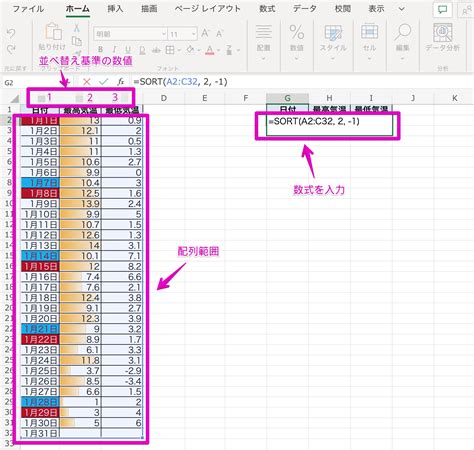Image resolution: width=474 pixels, height=450 pixels.
Task: Select column E header
Action: click(205, 98)
